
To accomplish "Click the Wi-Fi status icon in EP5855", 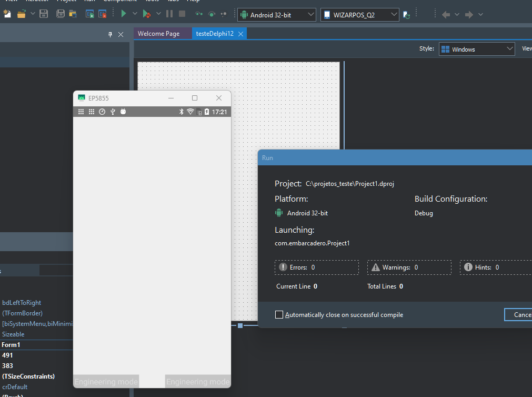I will pos(190,112).
